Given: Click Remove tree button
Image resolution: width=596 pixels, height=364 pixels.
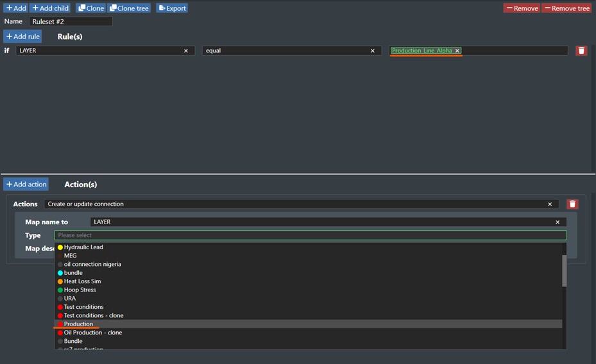Looking at the screenshot, I should point(566,8).
